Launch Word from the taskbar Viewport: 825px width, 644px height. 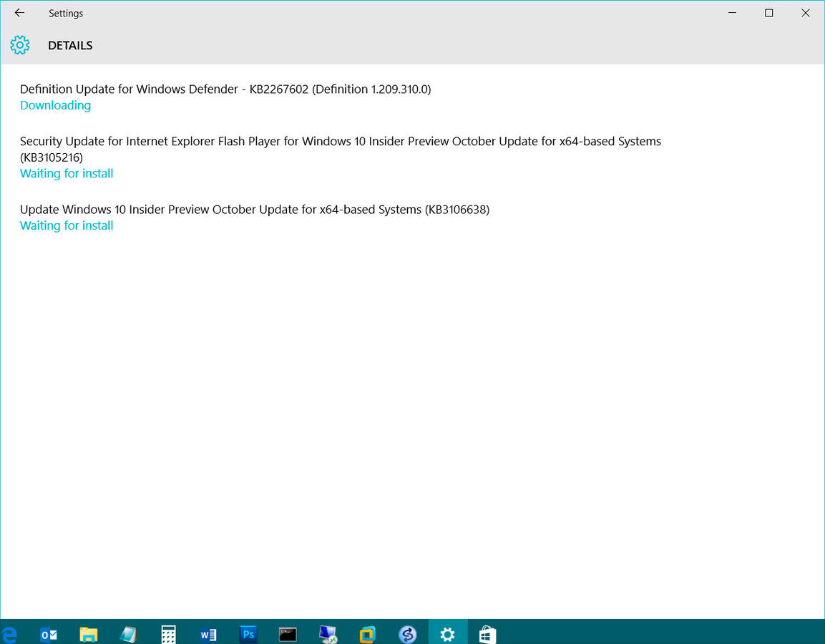[208, 635]
